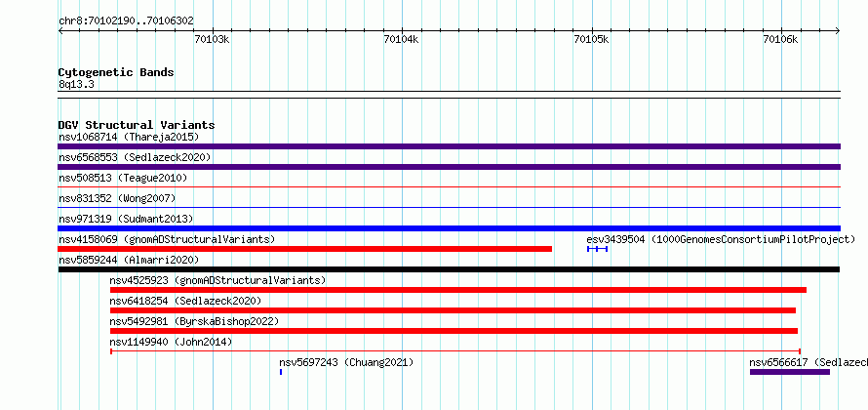868x410 pixels.
Task: Select the red bar under nsv4158069
Action: coord(305,249)
